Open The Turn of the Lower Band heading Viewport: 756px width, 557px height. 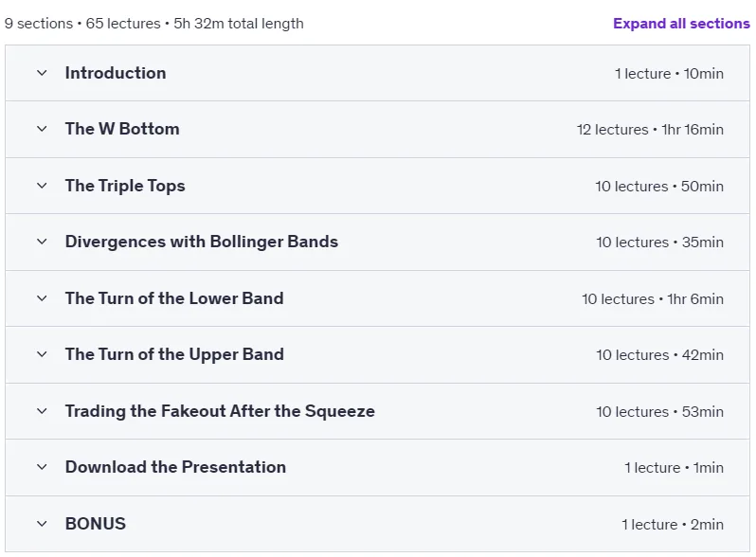coord(174,298)
